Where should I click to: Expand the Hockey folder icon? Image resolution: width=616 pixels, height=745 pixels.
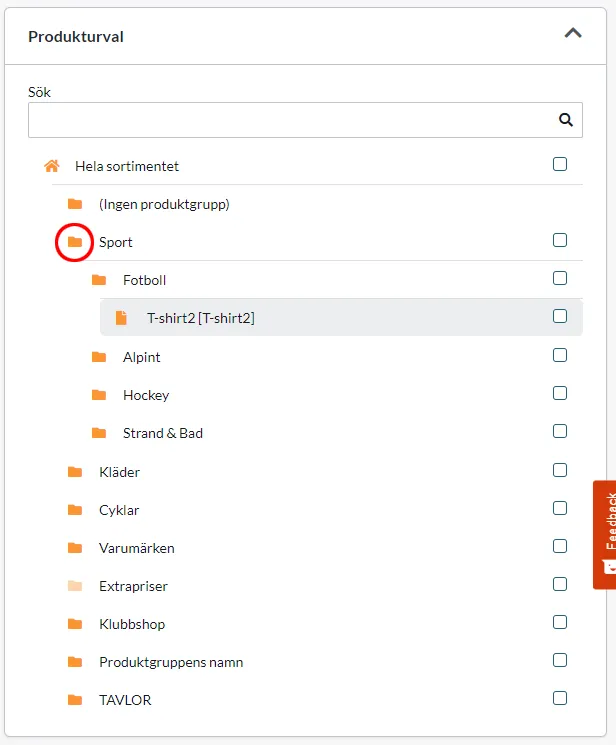click(99, 395)
